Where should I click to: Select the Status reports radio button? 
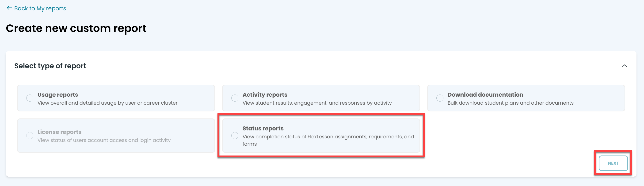click(x=235, y=136)
